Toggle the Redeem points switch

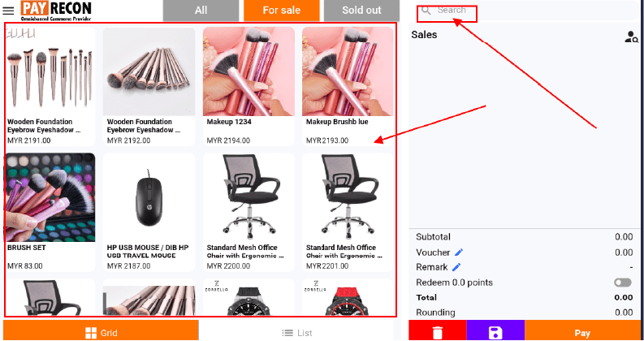[x=623, y=283]
